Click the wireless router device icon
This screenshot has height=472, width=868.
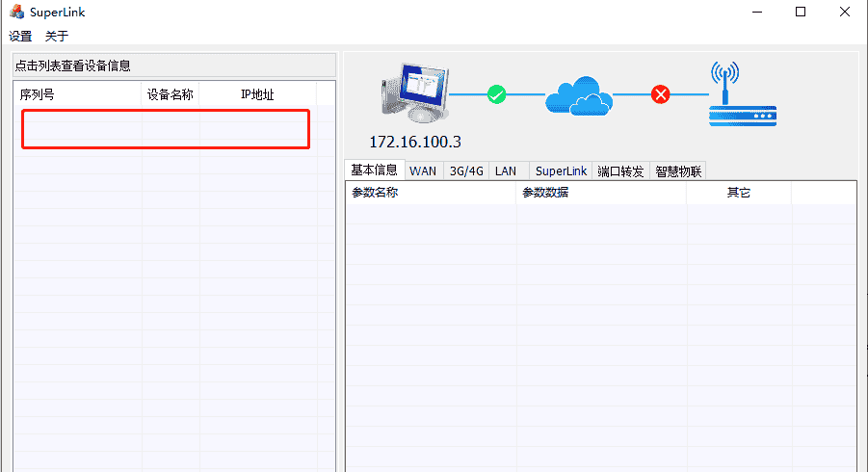click(742, 95)
